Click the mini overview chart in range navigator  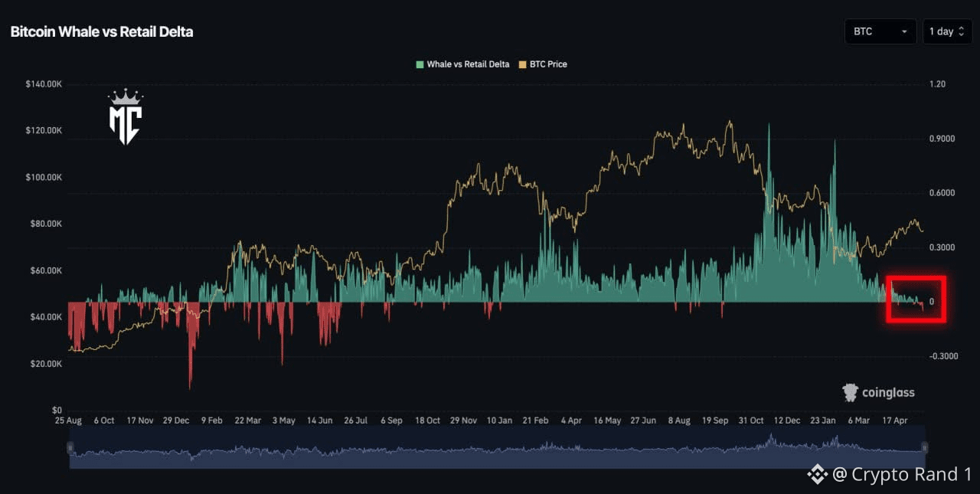point(497,447)
